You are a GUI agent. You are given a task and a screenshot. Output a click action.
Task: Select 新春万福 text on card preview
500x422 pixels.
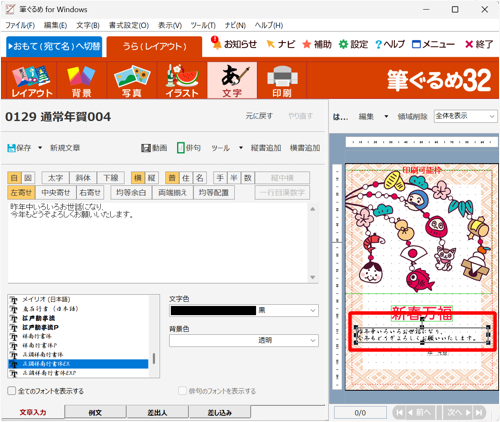click(422, 313)
